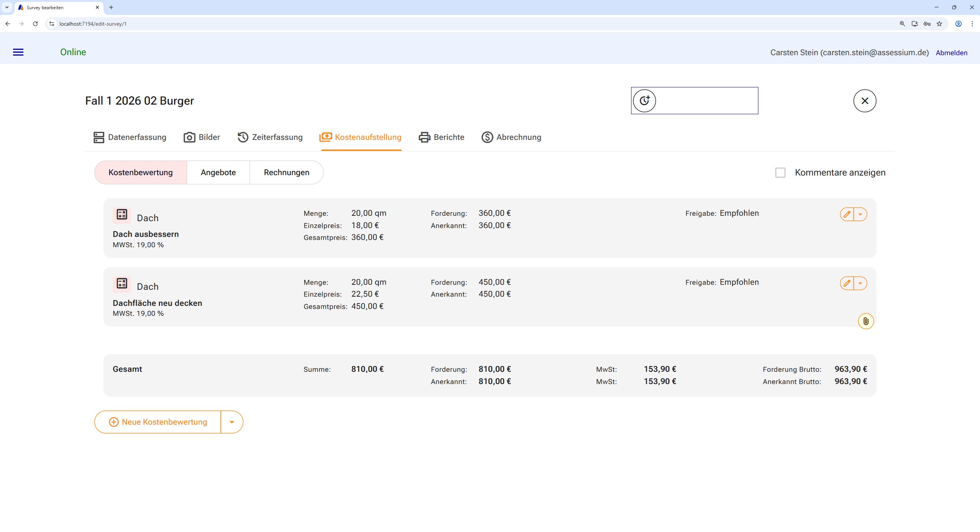Open dropdown next to Neue Kostenbewertung

point(232,422)
